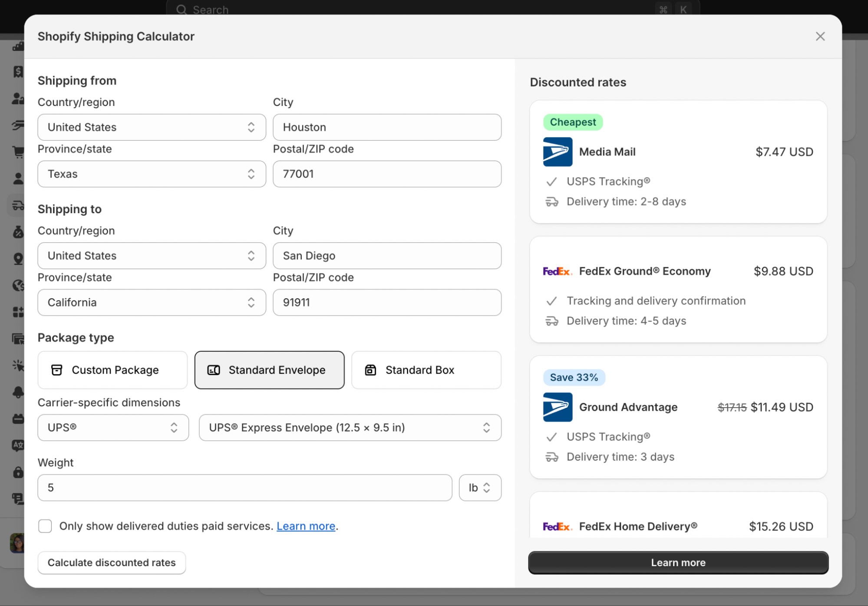The image size is (868, 606).
Task: Click FedEx Ground Economy service name
Action: (x=645, y=271)
